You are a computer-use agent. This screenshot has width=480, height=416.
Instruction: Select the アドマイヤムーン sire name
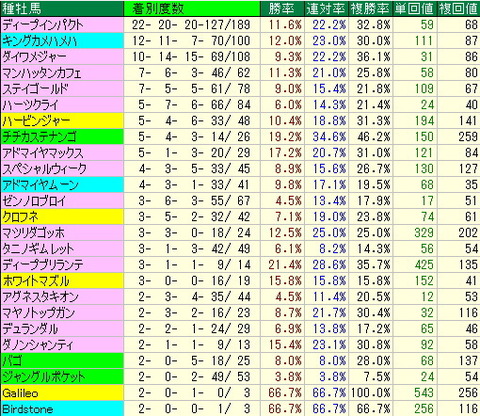point(40,185)
